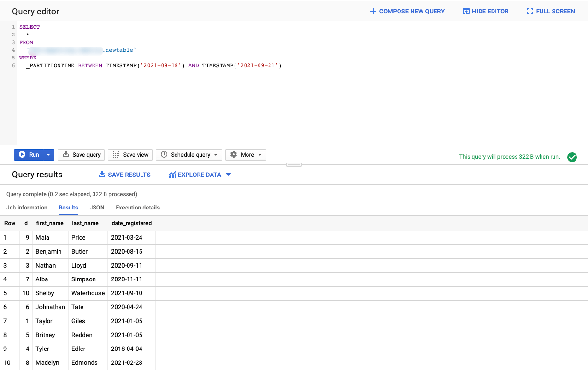Click the Save query button
588x384 pixels.
(x=81, y=154)
